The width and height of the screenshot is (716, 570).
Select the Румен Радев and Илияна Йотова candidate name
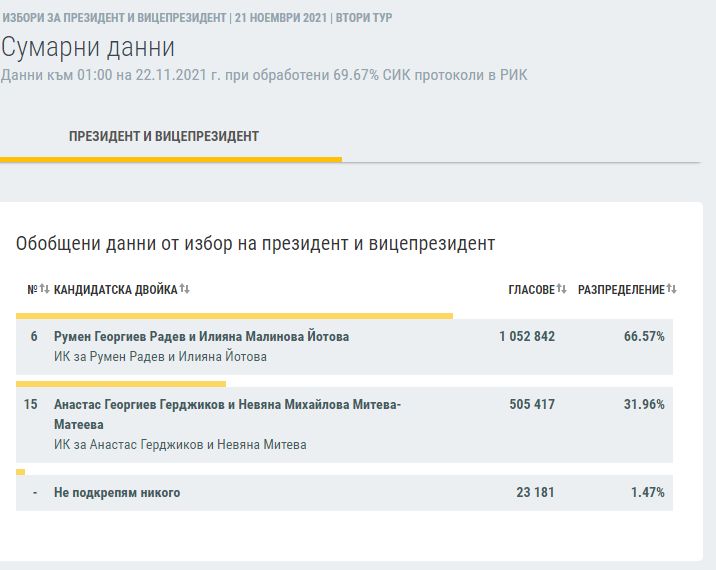pyautogui.click(x=201, y=337)
